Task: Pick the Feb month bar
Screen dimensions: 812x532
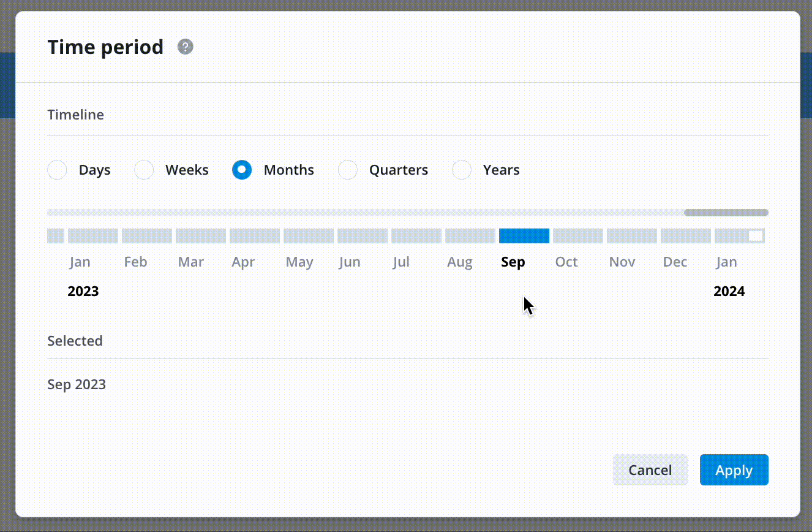Action: pos(147,236)
